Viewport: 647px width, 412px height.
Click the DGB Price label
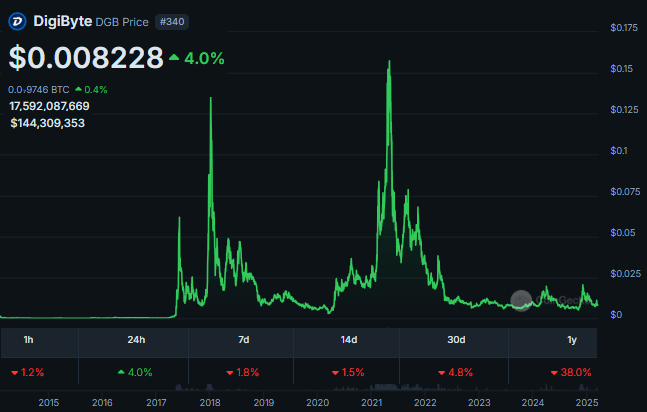122,22
